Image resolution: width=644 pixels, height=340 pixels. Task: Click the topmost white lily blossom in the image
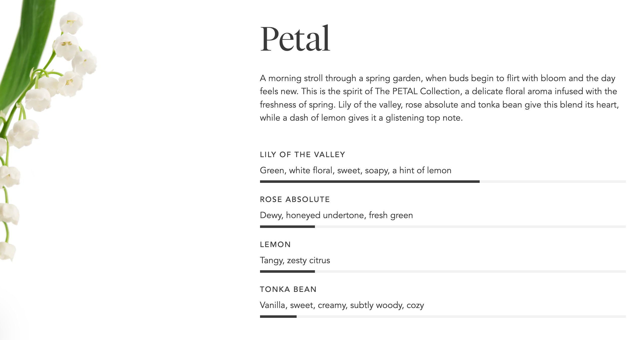pos(71,23)
